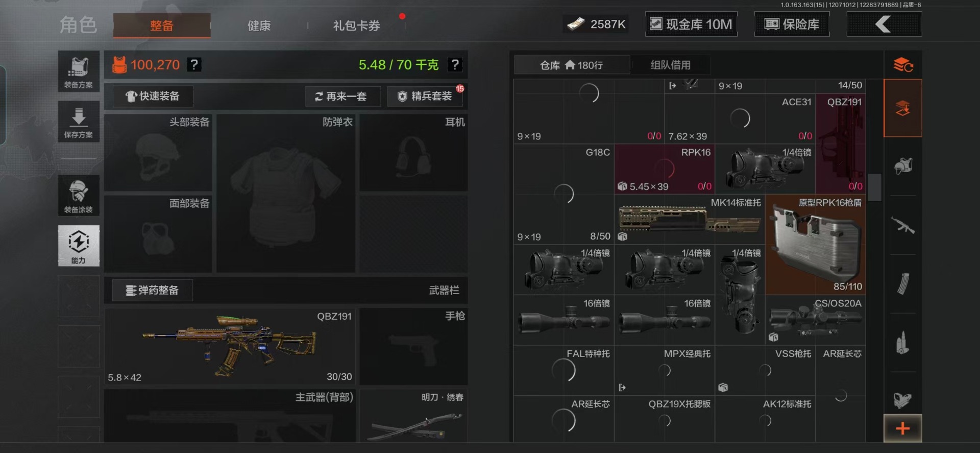Select the QBZ191 warehouse item cell
The image size is (980, 453).
coord(841,144)
